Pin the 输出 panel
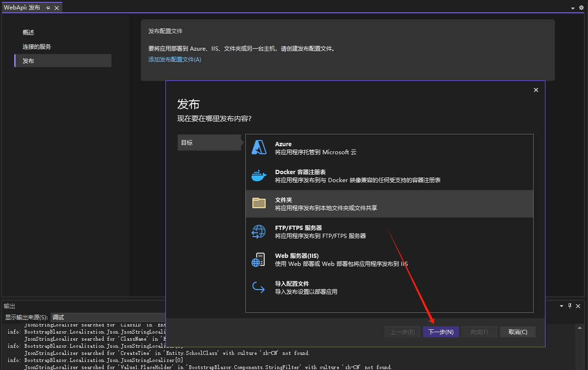 pos(571,306)
